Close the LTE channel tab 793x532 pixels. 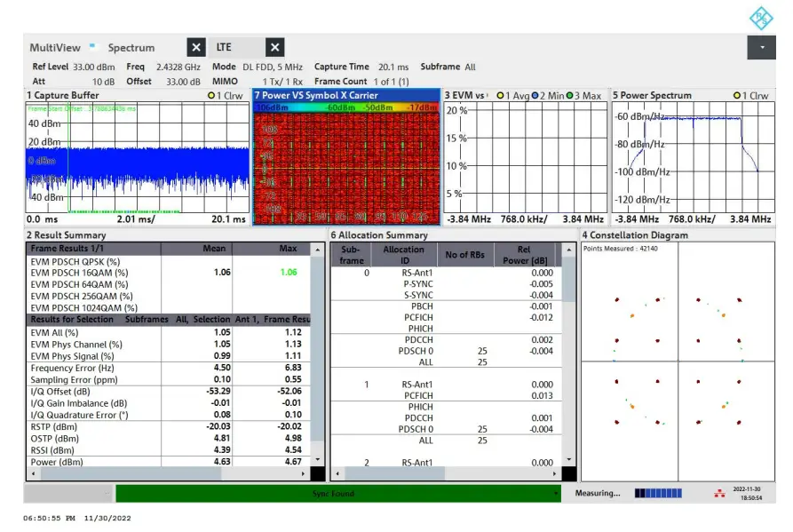coord(275,48)
